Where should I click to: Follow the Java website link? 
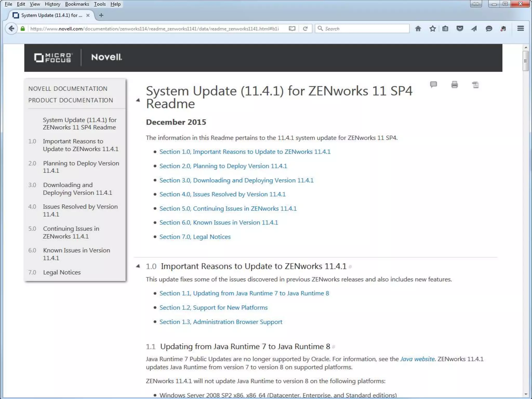tap(417, 359)
